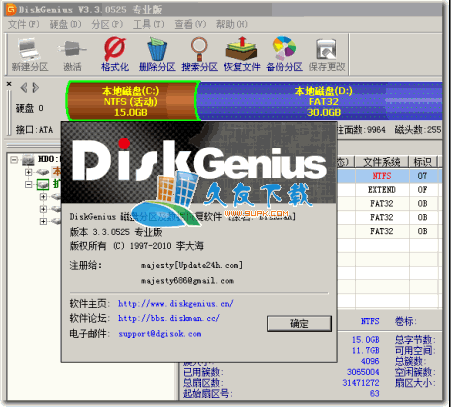Select the EXTEND row in partition table

(389, 190)
